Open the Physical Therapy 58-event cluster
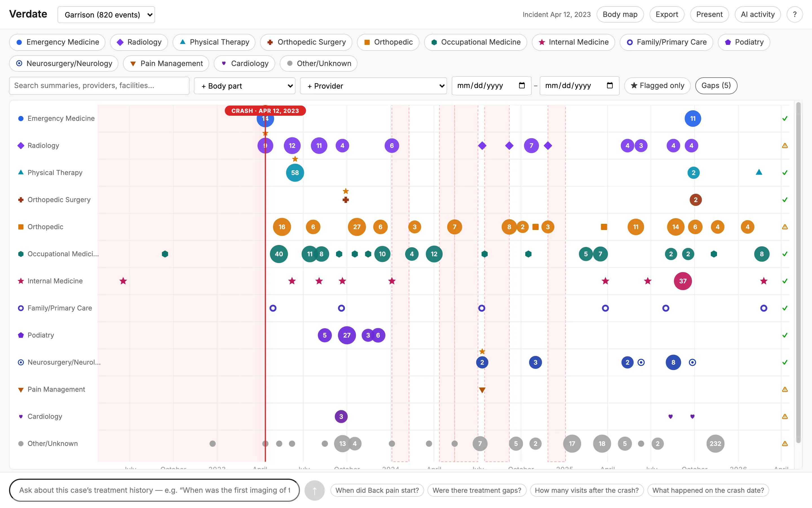The width and height of the screenshot is (812, 508). click(295, 173)
